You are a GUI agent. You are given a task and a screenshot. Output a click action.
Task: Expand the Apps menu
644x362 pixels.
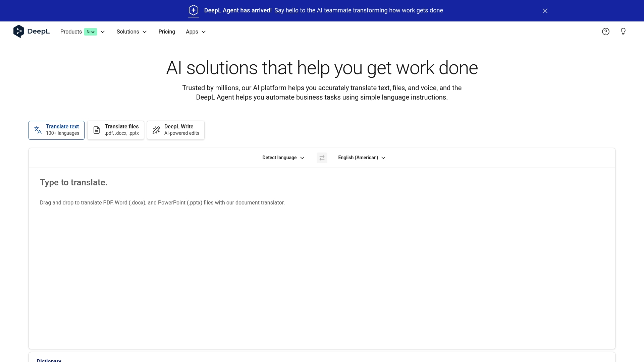(x=196, y=32)
